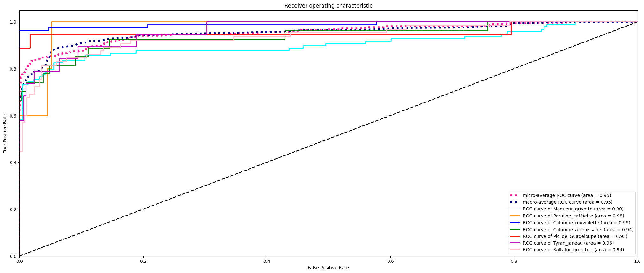Click the red Pic_de_Guadeloupe legend line swatch
This screenshot has width=644, height=273.
point(515,236)
